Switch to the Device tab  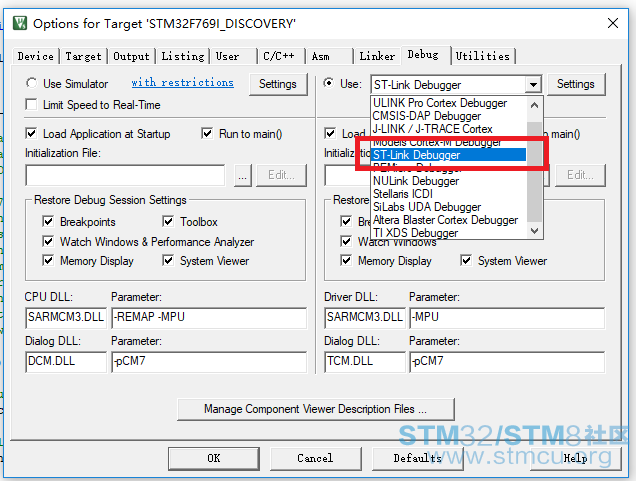click(x=36, y=56)
